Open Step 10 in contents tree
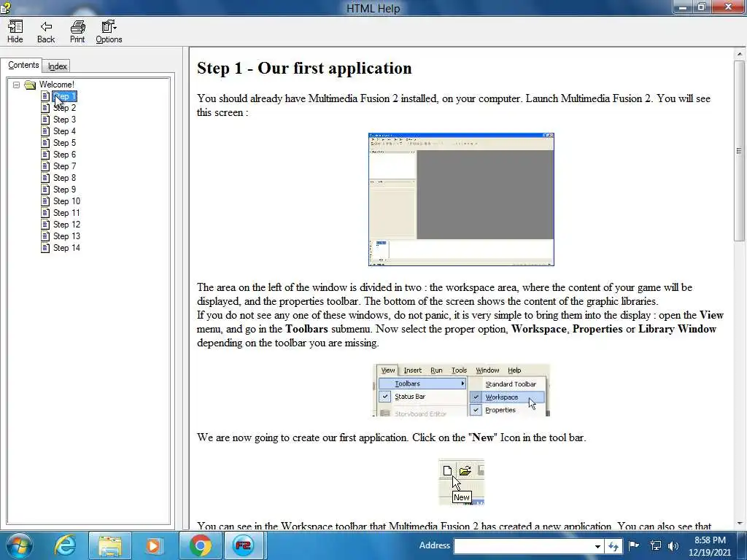747x560 pixels. [66, 201]
